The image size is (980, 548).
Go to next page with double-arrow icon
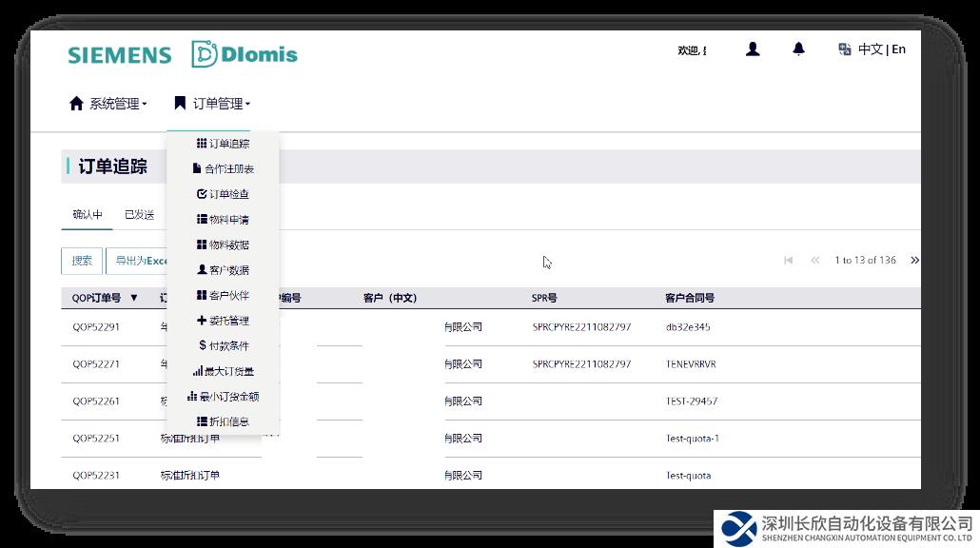914,260
